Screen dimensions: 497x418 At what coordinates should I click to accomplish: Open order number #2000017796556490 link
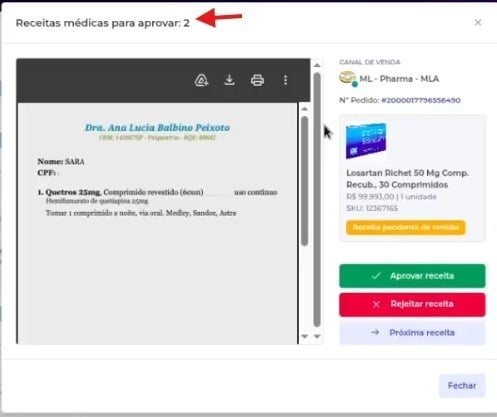coord(421,100)
